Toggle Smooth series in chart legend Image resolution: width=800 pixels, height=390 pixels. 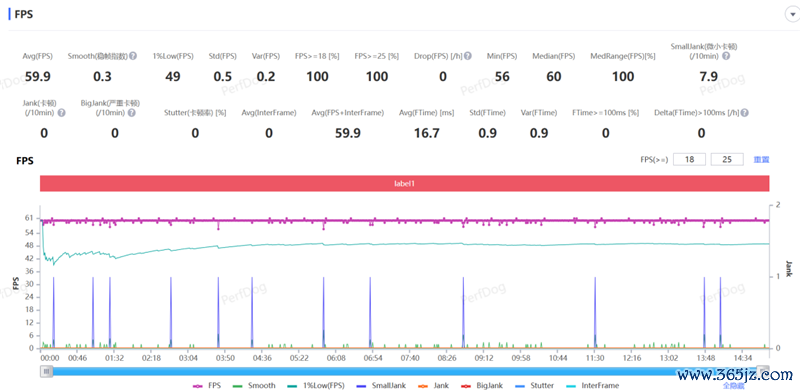[x=254, y=385]
